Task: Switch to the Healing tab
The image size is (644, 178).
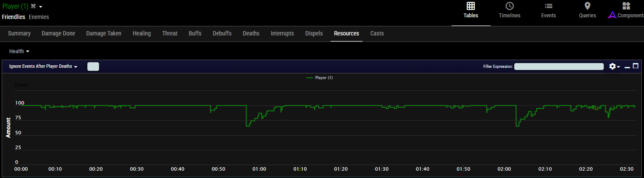Action: pos(142,33)
